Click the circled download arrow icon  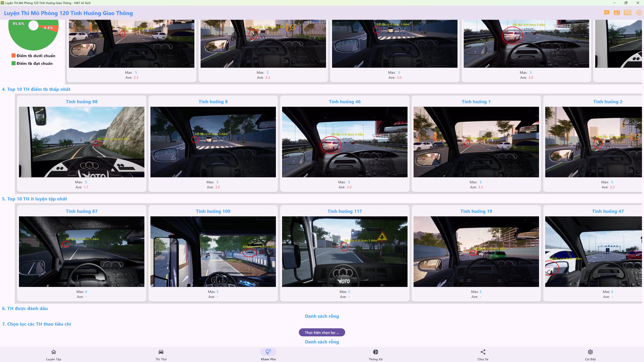(x=639, y=13)
